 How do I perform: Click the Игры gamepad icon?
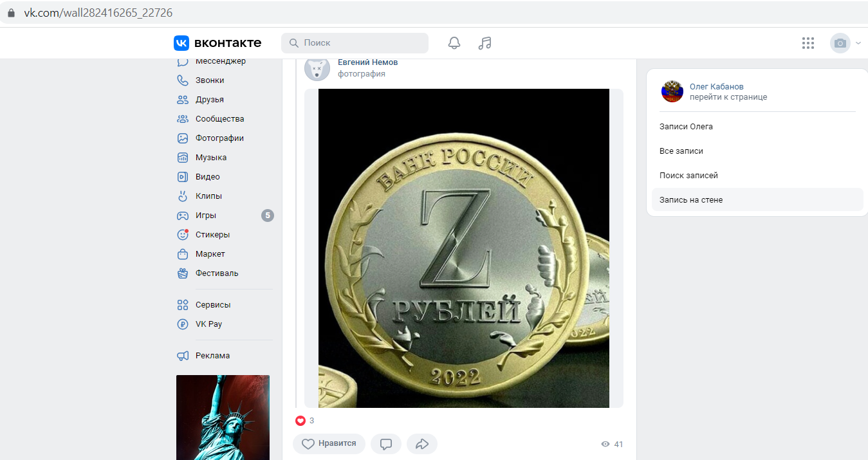point(183,216)
